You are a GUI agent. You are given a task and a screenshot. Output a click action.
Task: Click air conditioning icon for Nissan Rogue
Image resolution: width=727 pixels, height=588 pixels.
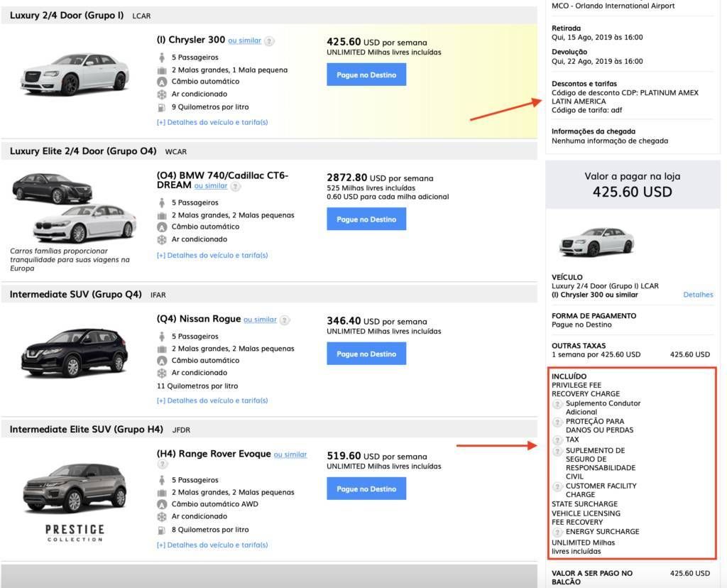point(162,373)
